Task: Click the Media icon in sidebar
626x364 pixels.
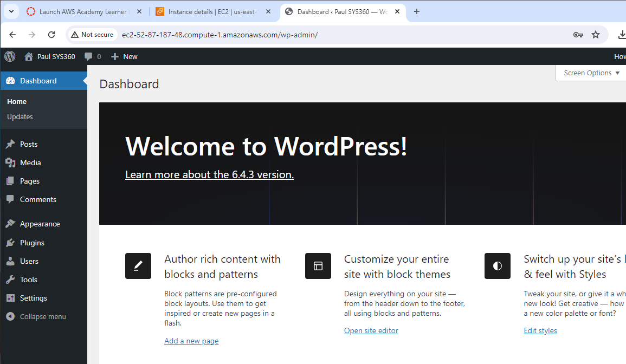Action: pos(10,162)
